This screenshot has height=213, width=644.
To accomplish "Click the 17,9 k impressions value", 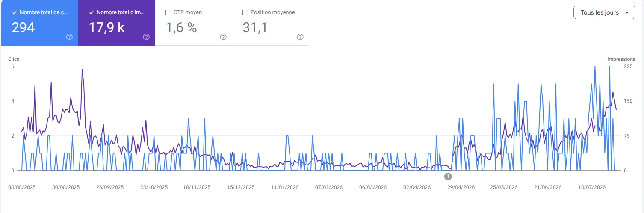I will 106,28.
